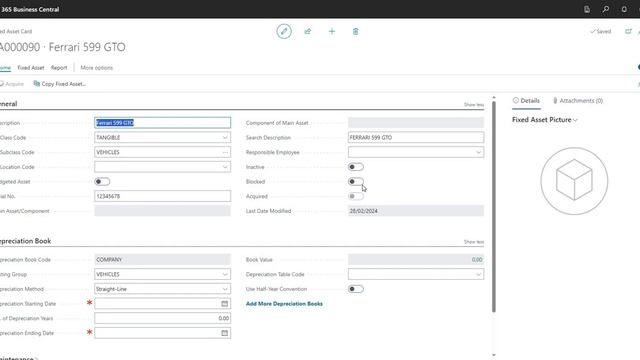Click the Fixed Asset Picture placeholder

click(x=574, y=181)
